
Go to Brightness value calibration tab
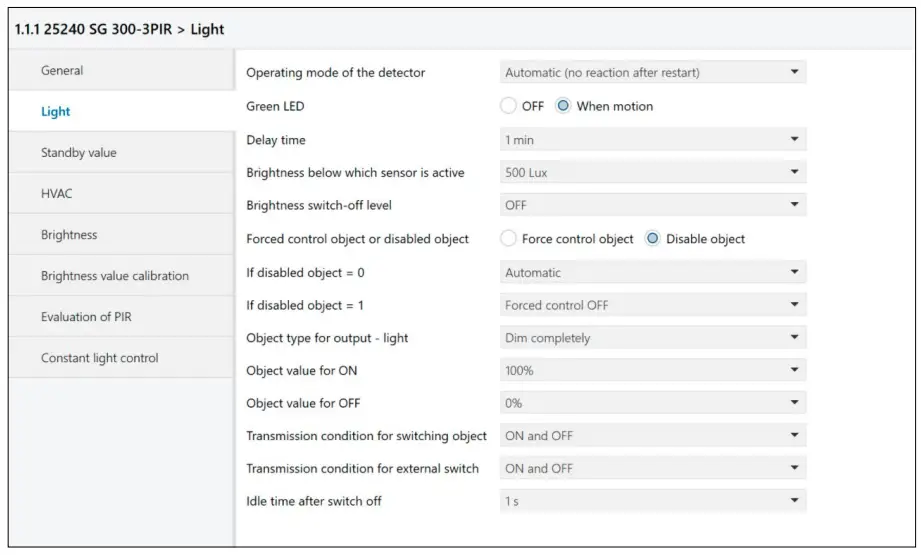click(114, 276)
